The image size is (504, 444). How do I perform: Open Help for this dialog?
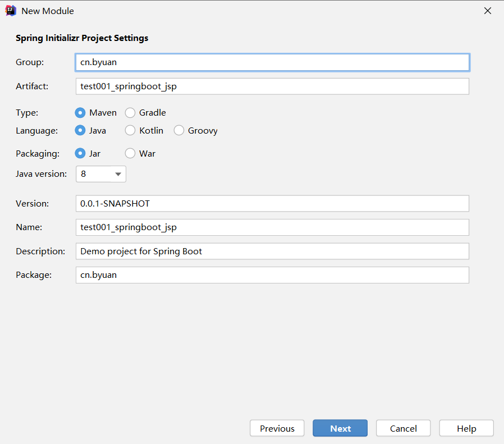point(466,428)
